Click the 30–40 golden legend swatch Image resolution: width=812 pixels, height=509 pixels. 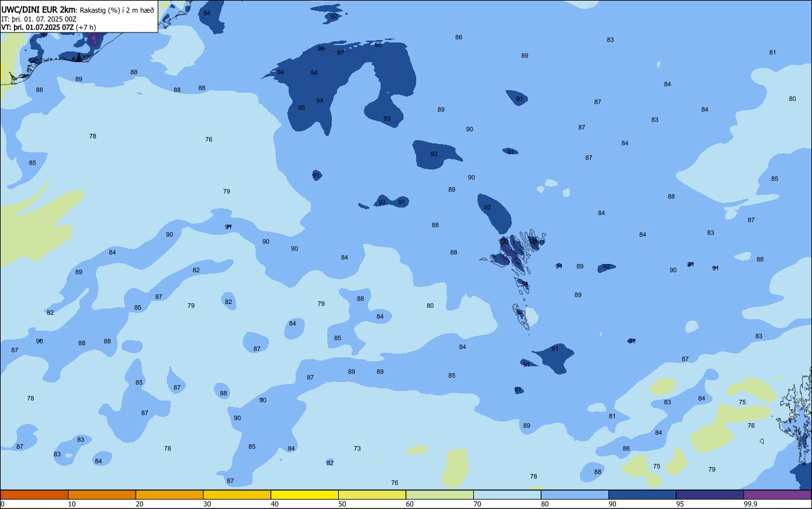(237, 494)
